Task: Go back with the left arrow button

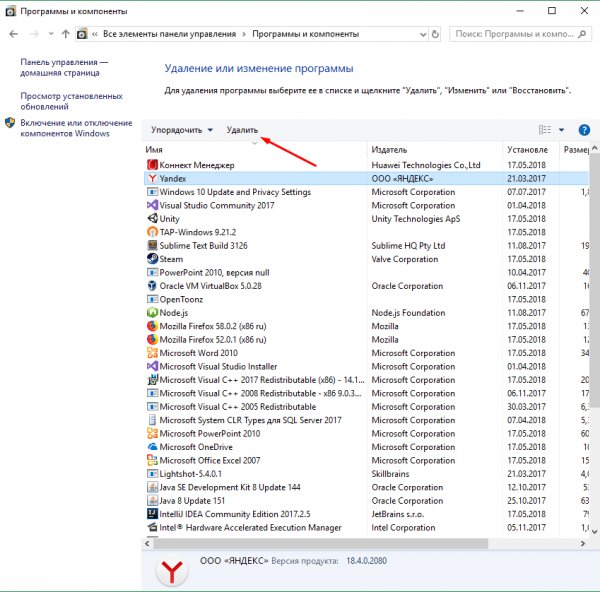Action: [14, 34]
